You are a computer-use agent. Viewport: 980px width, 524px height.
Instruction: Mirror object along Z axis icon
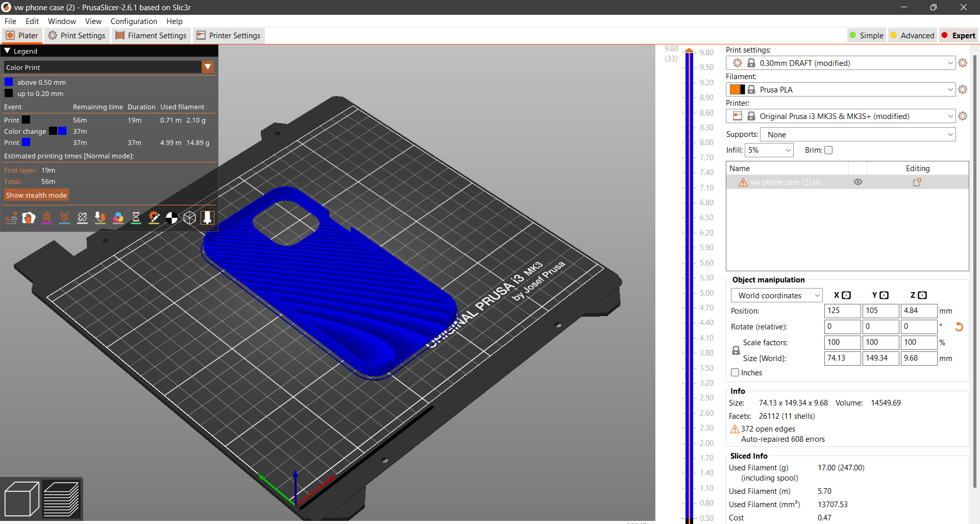[x=922, y=295]
